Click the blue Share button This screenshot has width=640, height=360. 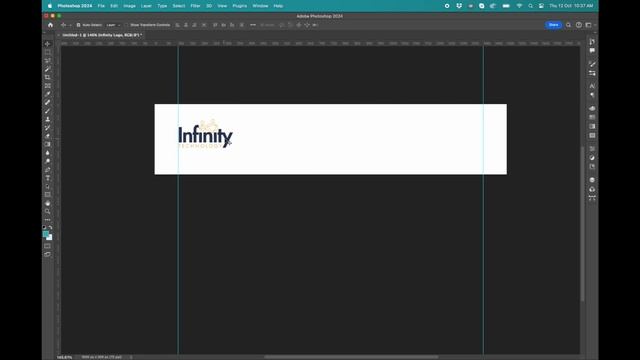553,25
